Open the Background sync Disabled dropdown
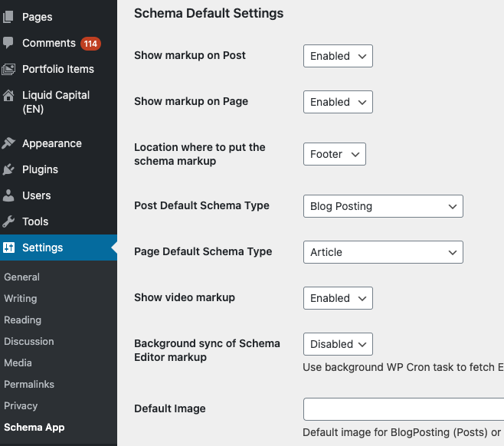 338,344
